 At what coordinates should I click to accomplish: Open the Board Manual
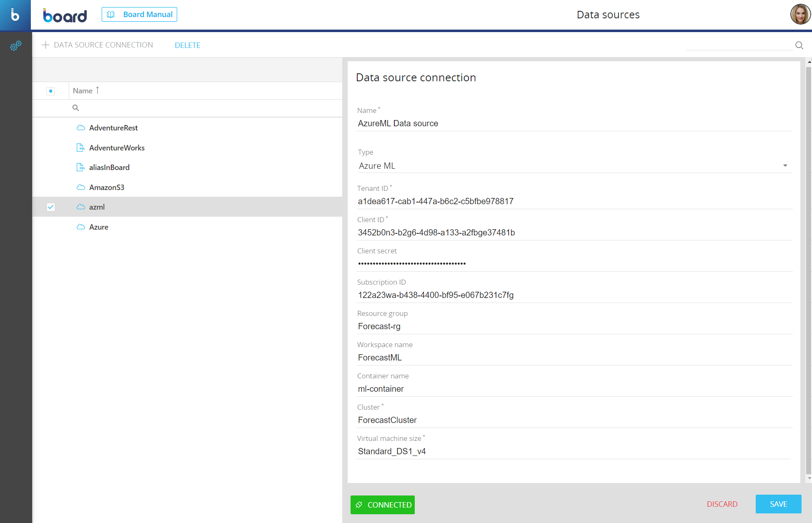click(139, 15)
